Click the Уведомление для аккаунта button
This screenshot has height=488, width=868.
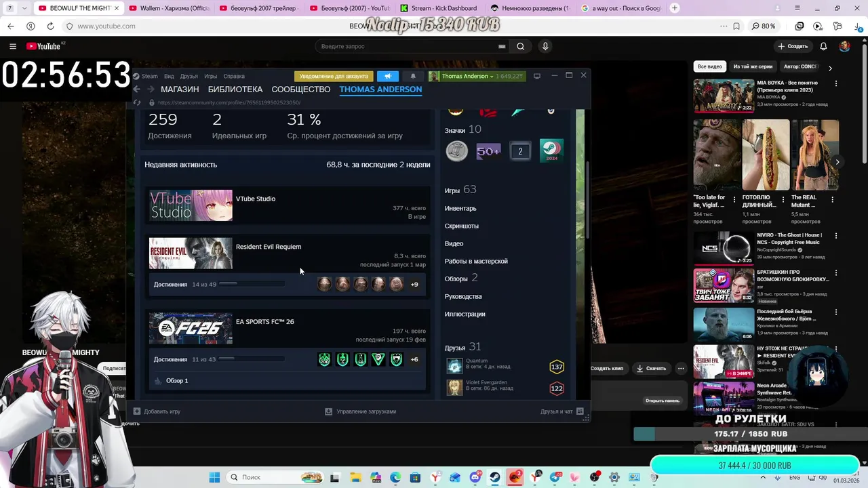click(334, 76)
